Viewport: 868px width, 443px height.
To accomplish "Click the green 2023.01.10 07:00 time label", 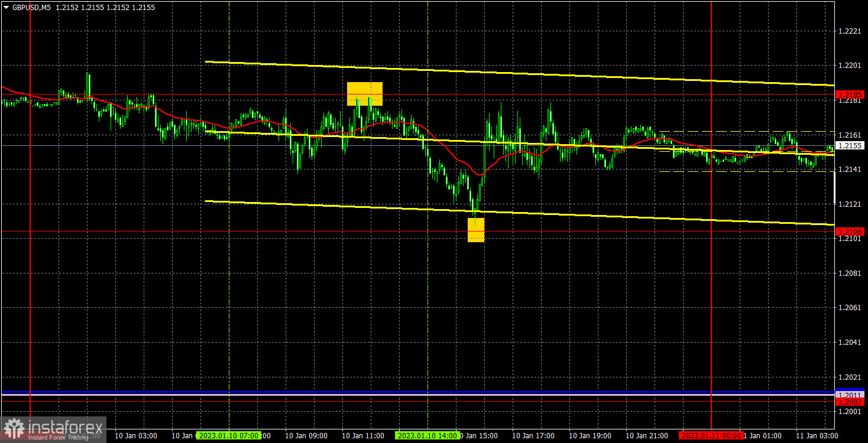I will click(x=228, y=435).
